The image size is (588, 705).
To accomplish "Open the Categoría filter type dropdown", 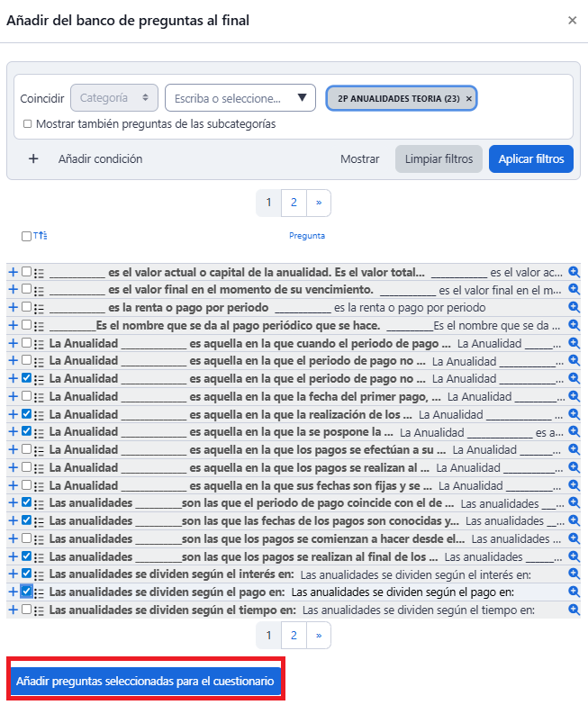I will click(114, 97).
